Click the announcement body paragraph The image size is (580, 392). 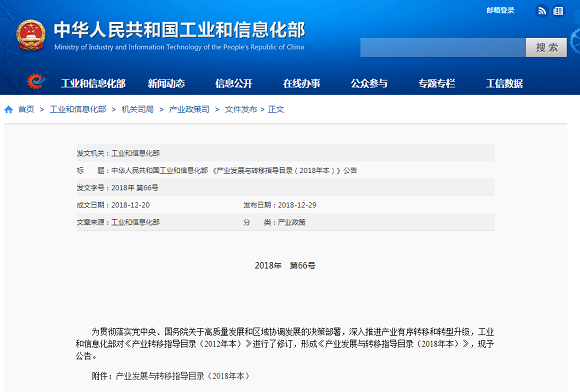285,344
